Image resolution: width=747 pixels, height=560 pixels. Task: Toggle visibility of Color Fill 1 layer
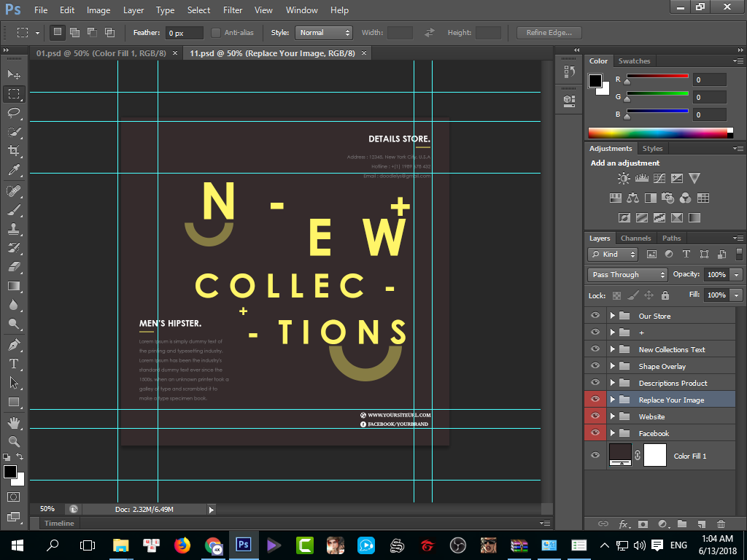click(595, 455)
